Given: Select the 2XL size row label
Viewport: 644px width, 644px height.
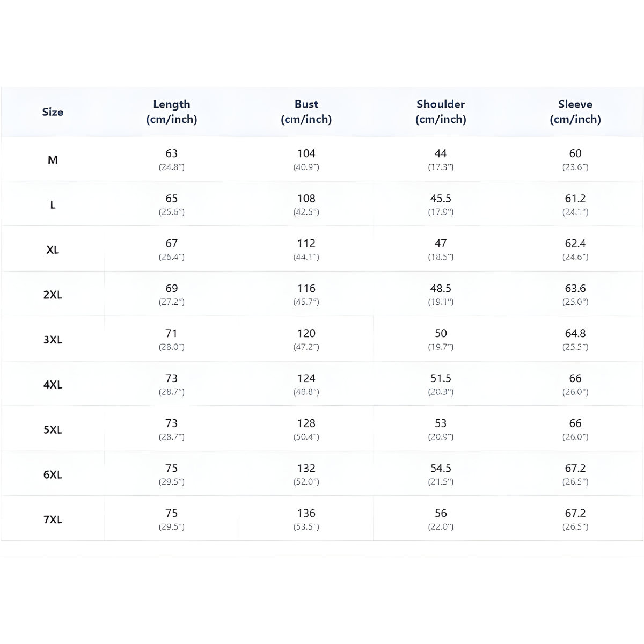Looking at the screenshot, I should coord(53,295).
